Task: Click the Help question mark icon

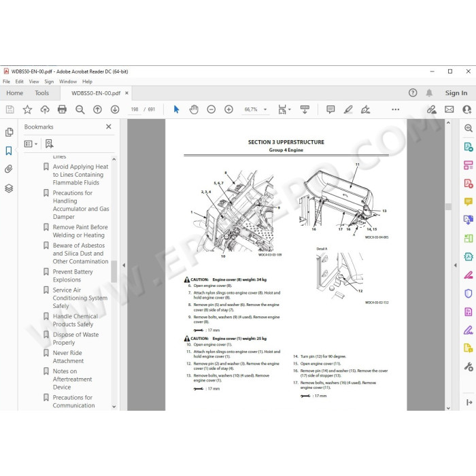Action: (413, 93)
